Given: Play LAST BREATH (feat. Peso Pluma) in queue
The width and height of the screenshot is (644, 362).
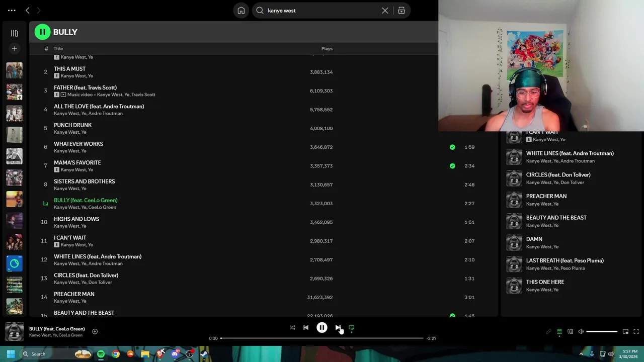Looking at the screenshot, I should click(565, 260).
